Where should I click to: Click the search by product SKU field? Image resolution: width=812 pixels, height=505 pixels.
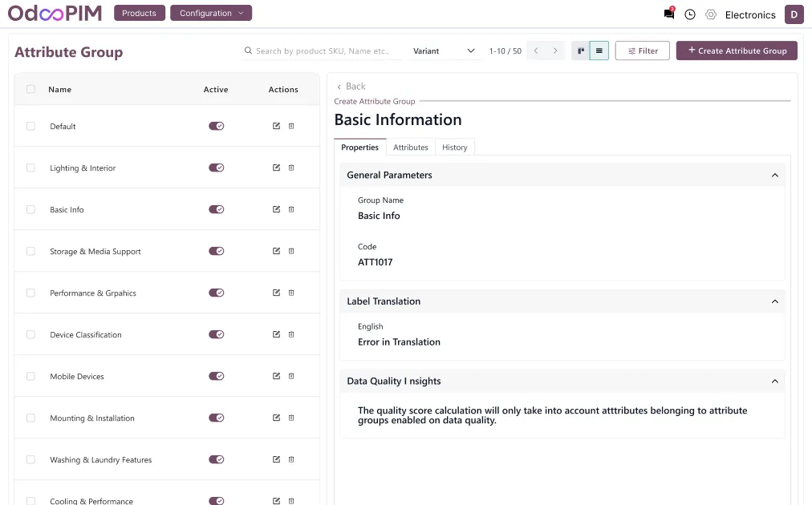[325, 51]
